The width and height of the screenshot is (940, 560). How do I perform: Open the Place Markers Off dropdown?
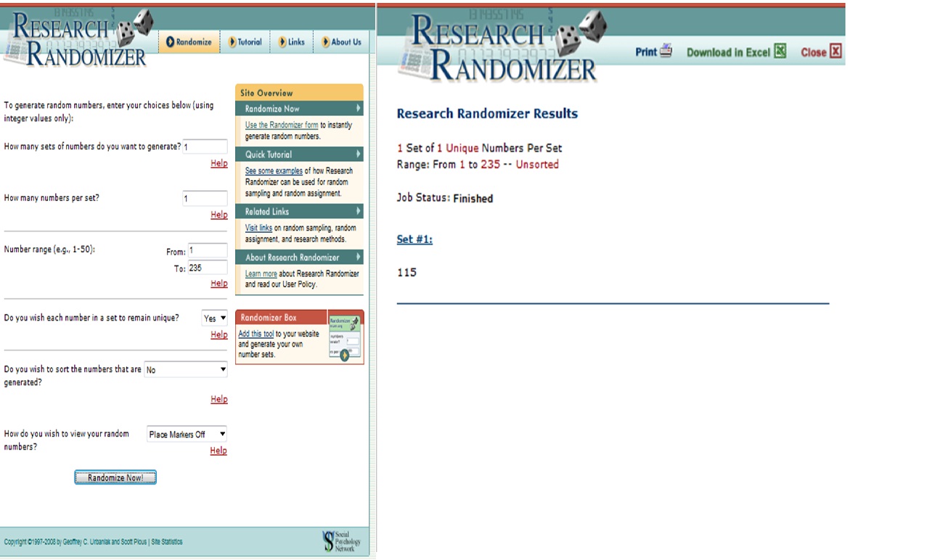[187, 434]
